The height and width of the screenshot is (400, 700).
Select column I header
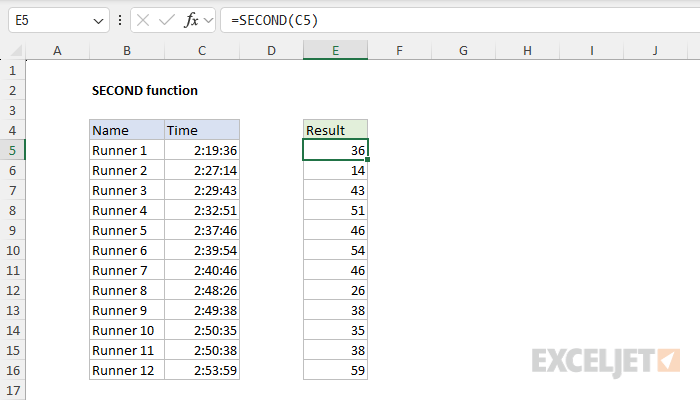tap(592, 50)
